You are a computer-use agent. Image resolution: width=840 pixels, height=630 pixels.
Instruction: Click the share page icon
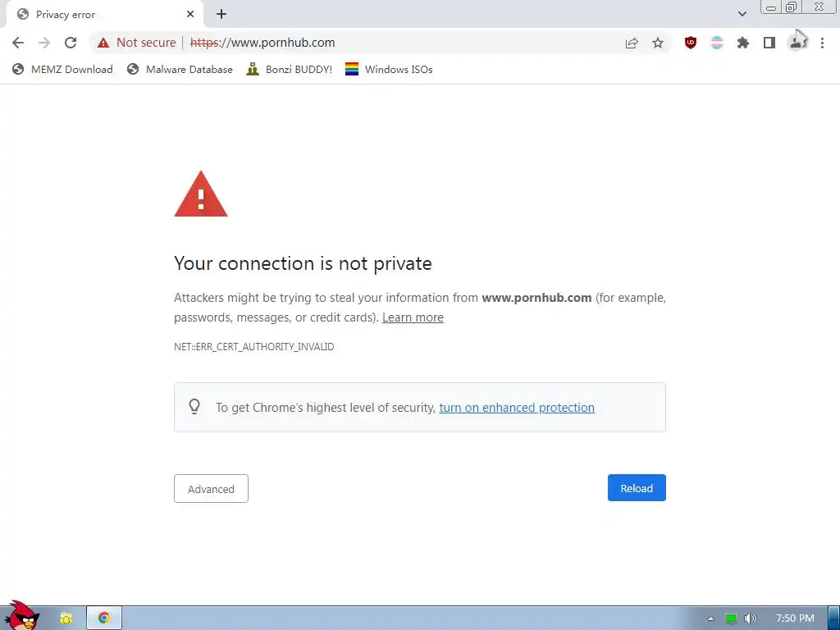point(632,43)
